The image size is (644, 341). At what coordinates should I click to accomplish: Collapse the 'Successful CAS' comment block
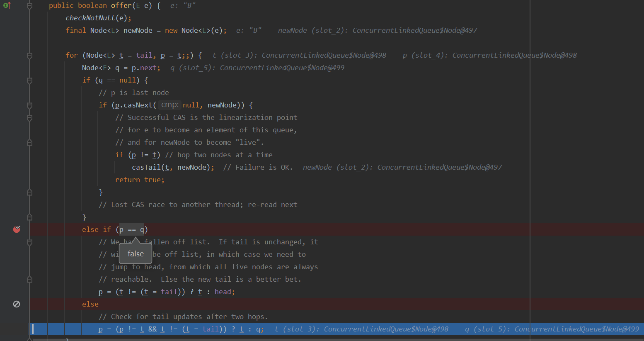(x=29, y=118)
